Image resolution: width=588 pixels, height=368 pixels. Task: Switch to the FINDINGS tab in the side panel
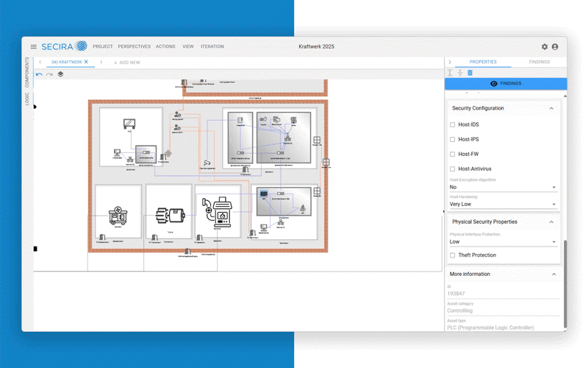(539, 62)
